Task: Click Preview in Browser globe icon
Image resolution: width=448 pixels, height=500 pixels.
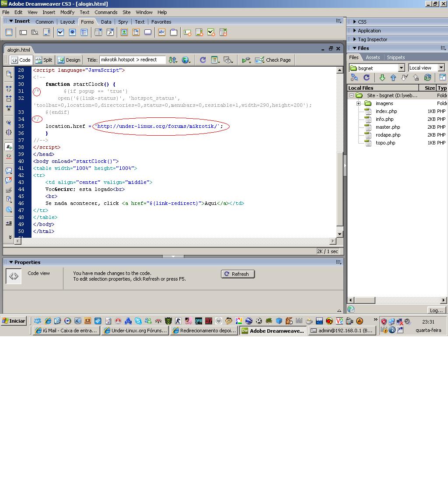Action: (x=186, y=60)
